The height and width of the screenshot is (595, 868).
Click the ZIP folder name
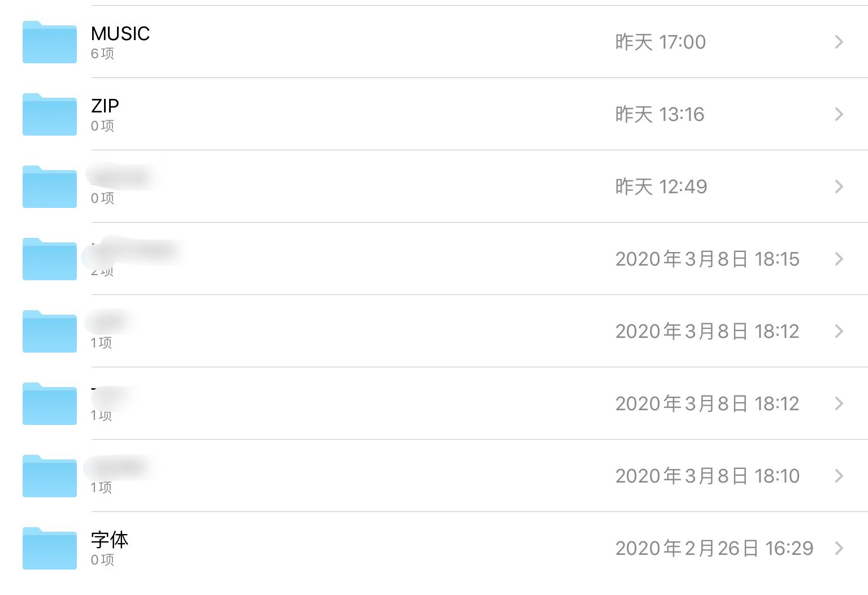(105, 106)
